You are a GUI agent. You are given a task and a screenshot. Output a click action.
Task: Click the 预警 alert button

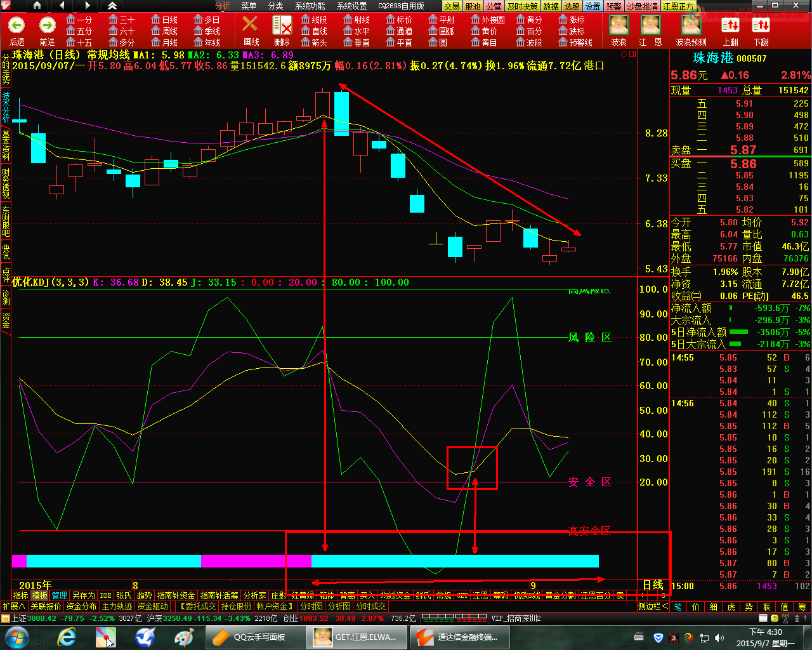613,6
